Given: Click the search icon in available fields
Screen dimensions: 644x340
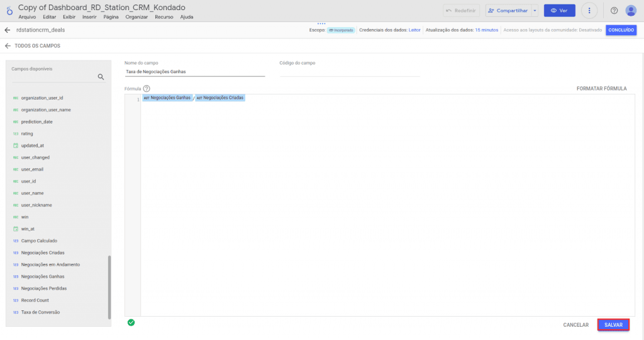Looking at the screenshot, I should click(x=101, y=77).
